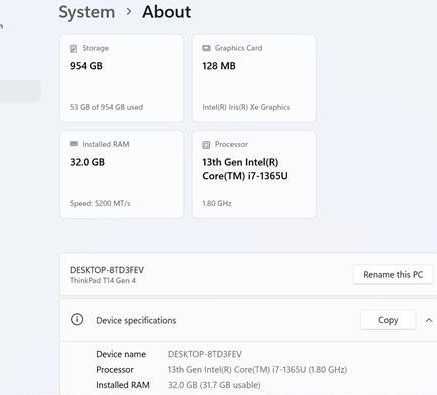
Task: Select the 'ThinkPad T14 Gen 4' text
Action: (x=103, y=280)
